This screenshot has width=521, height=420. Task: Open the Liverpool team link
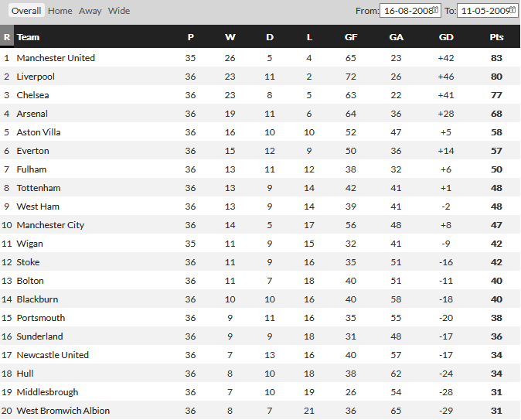point(36,77)
